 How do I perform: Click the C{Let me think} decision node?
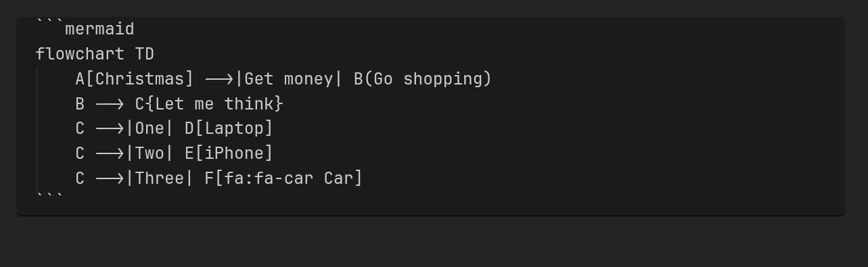(x=209, y=104)
